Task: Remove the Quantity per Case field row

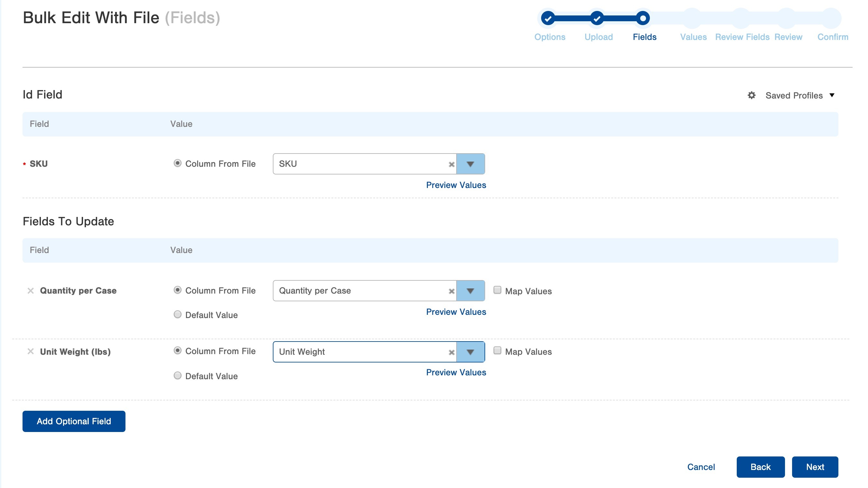Action: 31,291
